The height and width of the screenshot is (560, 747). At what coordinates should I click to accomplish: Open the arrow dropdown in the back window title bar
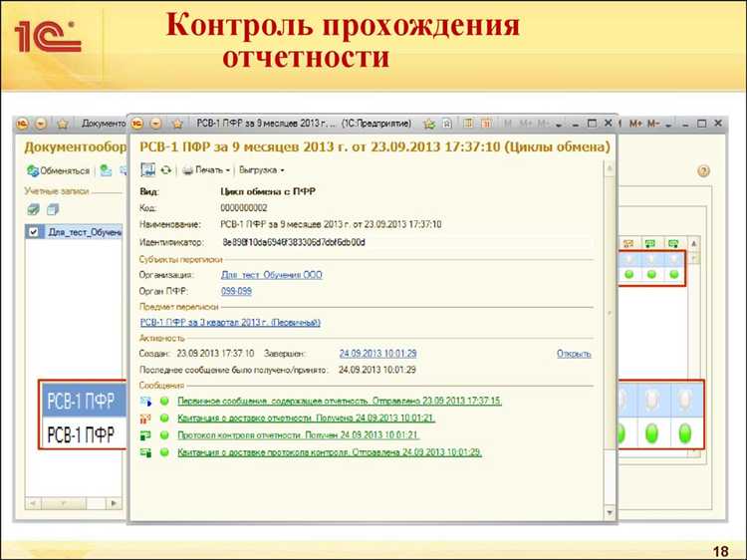(668, 125)
